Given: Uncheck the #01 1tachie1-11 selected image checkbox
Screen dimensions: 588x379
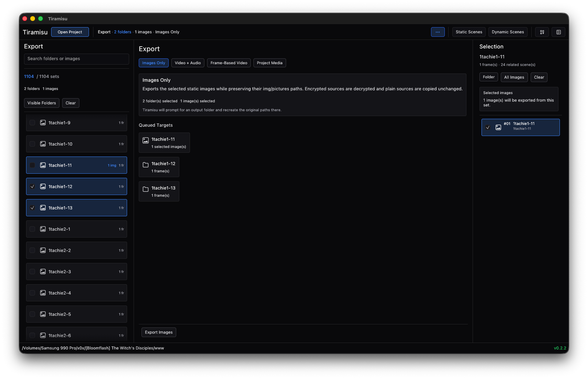Looking at the screenshot, I should point(488,127).
